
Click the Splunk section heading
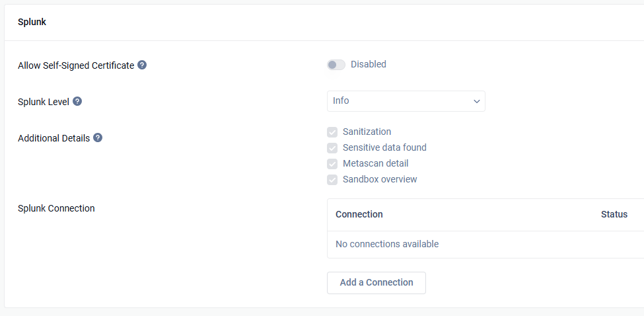[32, 22]
